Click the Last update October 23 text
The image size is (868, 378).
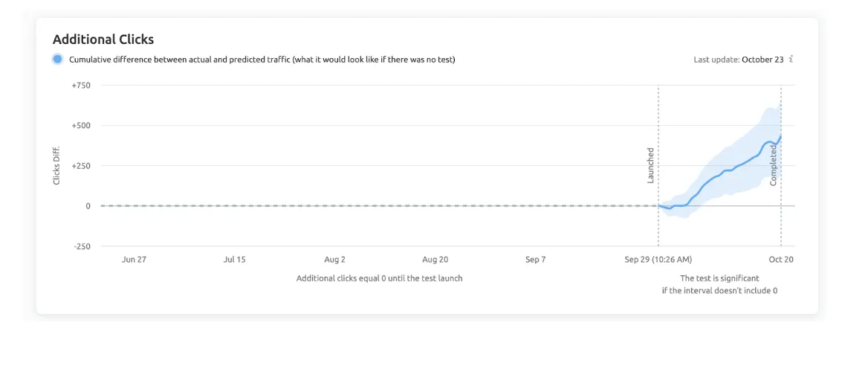(x=738, y=60)
